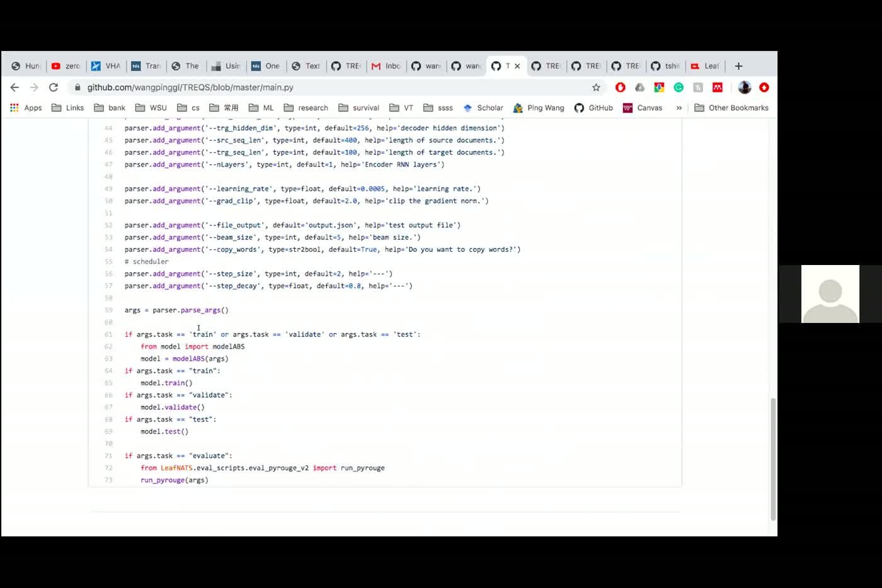Go back with the browser back arrow
The height and width of the screenshot is (588, 882).
14,88
